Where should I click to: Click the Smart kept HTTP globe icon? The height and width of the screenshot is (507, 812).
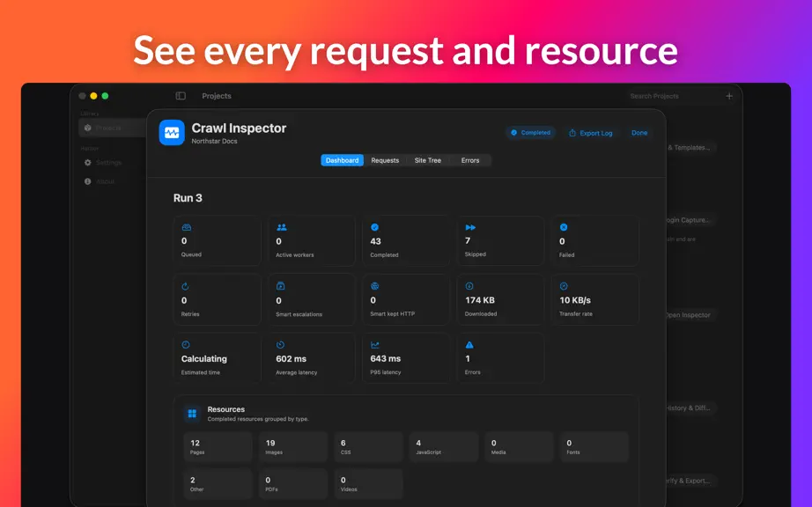(375, 286)
